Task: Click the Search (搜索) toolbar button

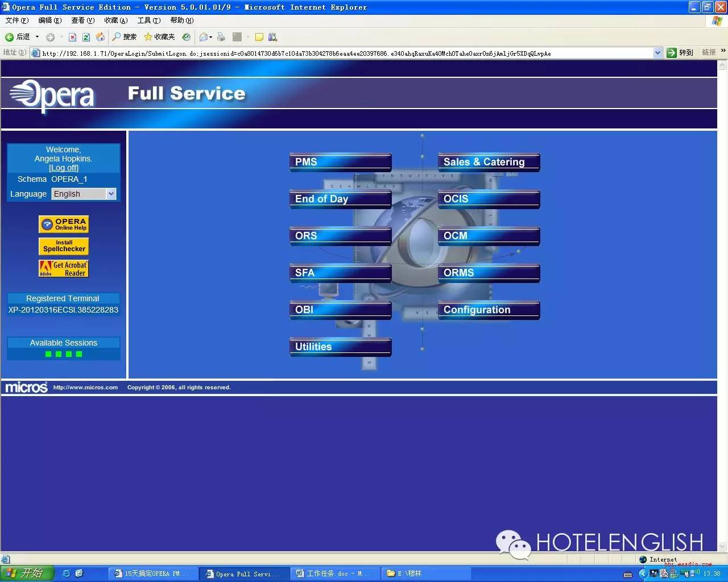Action: click(125, 37)
